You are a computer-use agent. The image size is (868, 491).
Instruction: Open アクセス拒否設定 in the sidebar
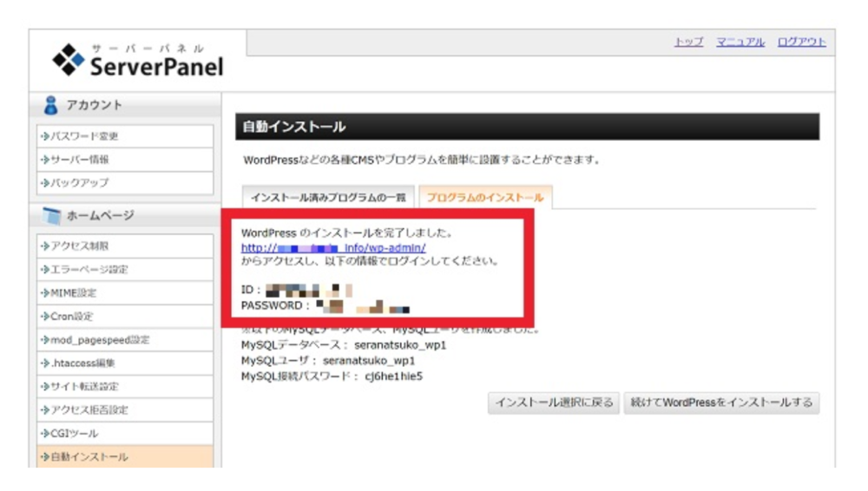(125, 409)
